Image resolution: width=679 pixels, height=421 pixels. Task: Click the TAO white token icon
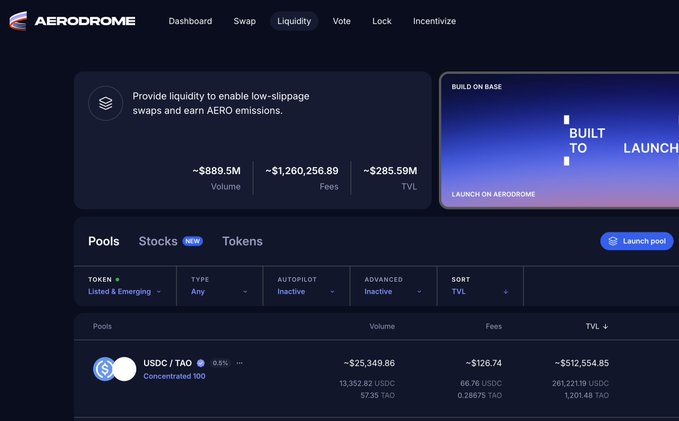[x=125, y=369]
